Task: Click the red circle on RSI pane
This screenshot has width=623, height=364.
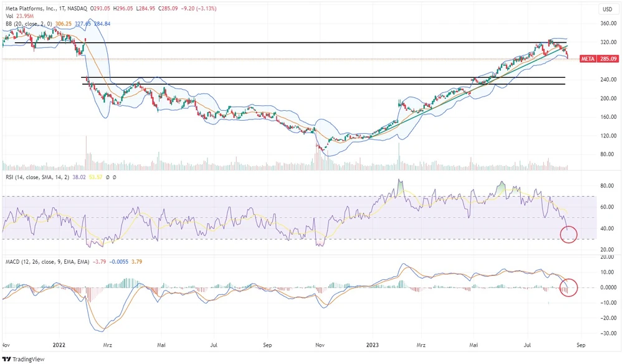Action: (x=569, y=235)
